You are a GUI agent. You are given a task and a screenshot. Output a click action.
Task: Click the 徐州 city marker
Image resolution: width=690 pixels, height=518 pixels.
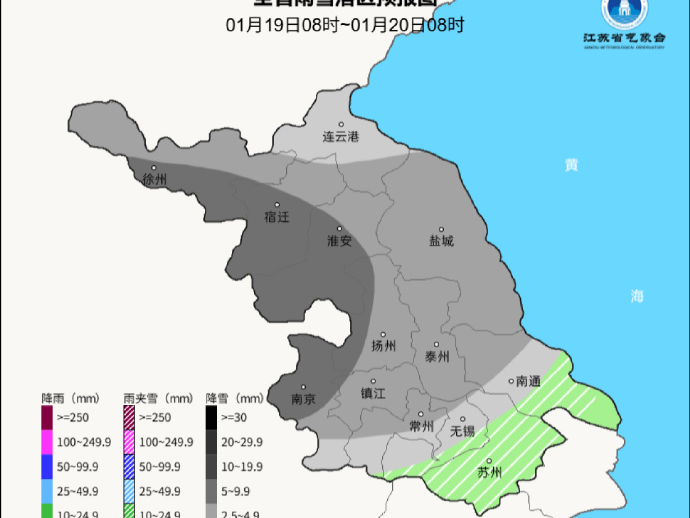tap(153, 168)
